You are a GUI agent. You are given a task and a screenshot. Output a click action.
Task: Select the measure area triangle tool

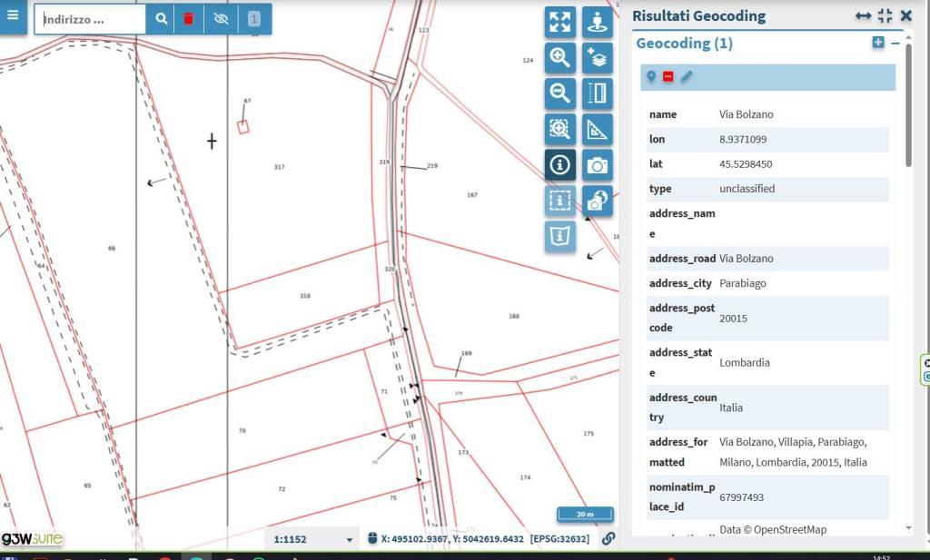[x=597, y=129]
